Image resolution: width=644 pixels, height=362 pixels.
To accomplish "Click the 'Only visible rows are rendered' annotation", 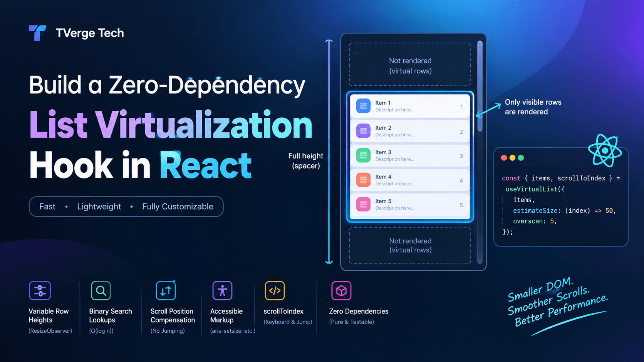I will pyautogui.click(x=533, y=107).
